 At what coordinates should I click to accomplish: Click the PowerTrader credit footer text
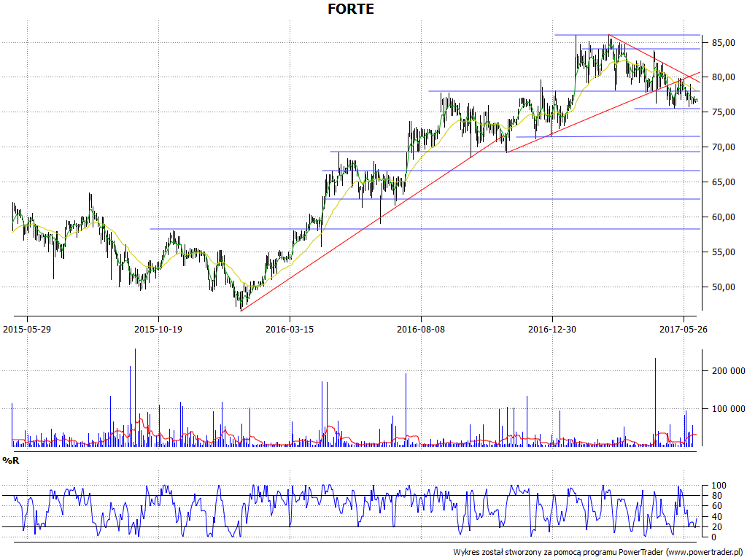tap(598, 553)
